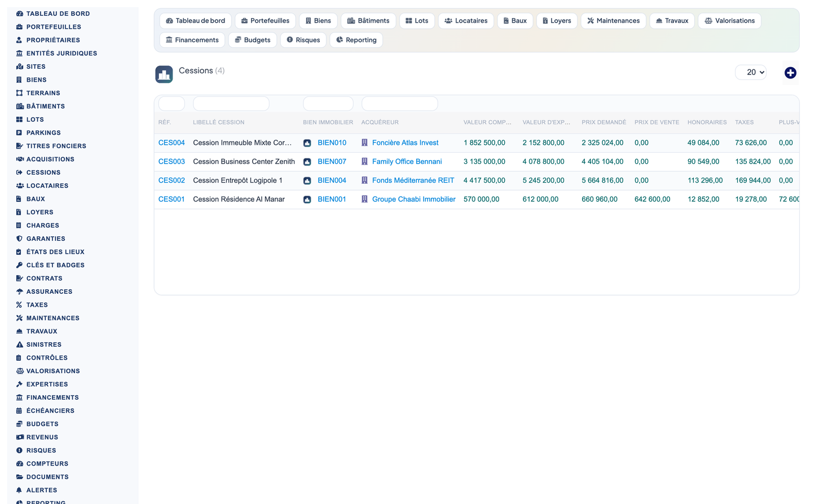Open the CES002 cession link
Screen dimensions: 815x504
(171, 181)
